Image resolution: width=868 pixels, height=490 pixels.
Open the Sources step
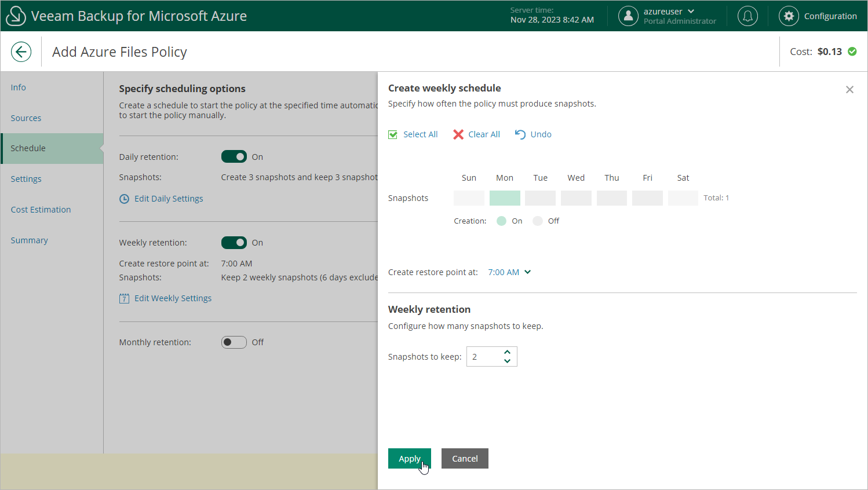pyautogui.click(x=52, y=118)
